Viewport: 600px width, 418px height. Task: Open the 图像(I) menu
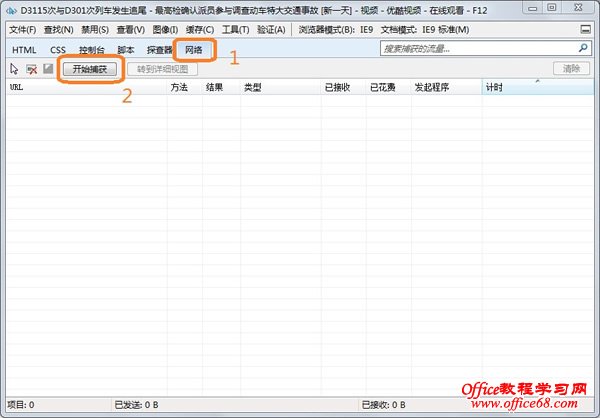pyautogui.click(x=165, y=29)
